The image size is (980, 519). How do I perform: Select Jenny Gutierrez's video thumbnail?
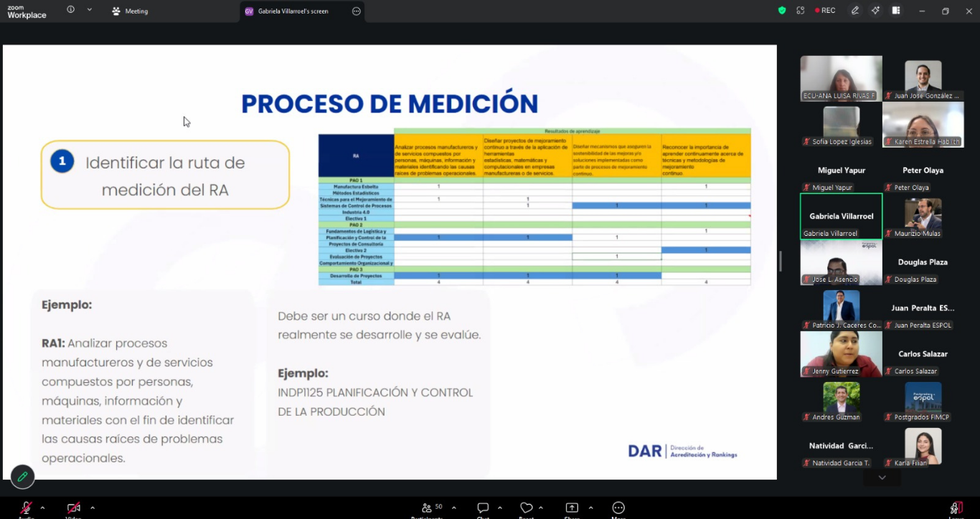[841, 353]
